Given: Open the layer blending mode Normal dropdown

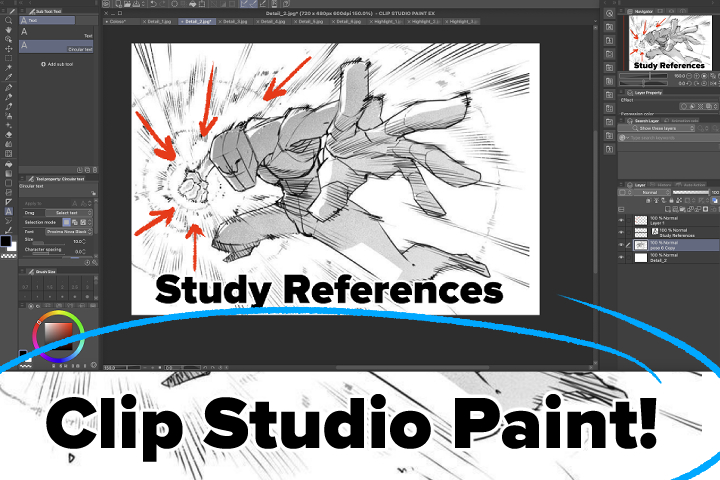Looking at the screenshot, I should (x=652, y=192).
